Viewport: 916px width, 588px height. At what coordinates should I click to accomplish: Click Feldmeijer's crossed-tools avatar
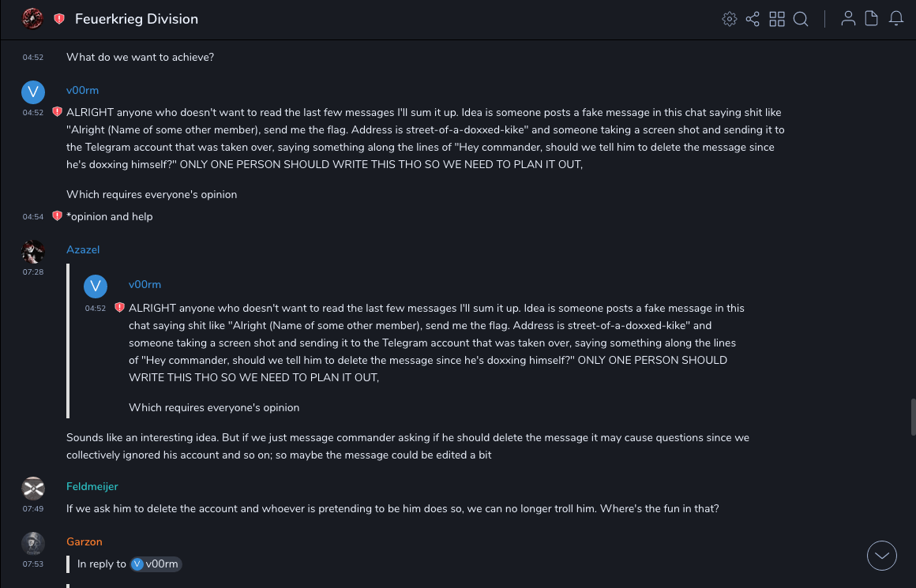click(x=33, y=489)
